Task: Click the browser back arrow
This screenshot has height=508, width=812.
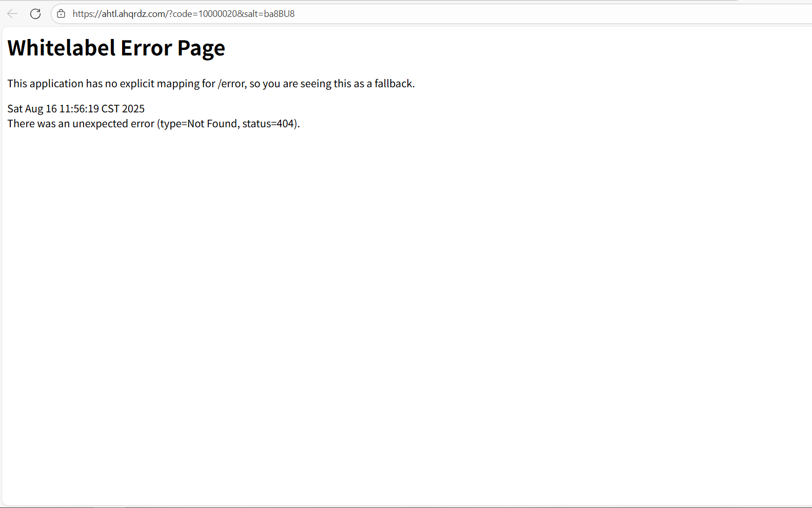Action: pyautogui.click(x=12, y=14)
